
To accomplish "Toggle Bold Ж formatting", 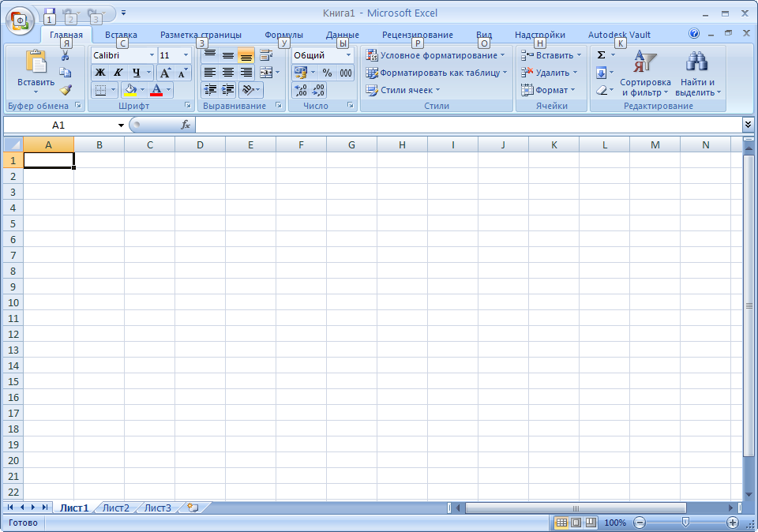I will point(99,73).
